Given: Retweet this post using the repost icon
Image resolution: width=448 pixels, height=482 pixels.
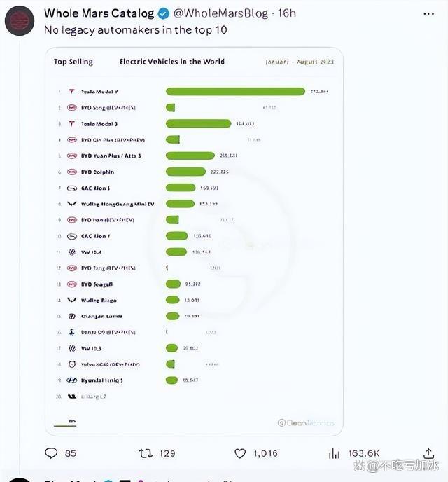Looking at the screenshot, I should tap(146, 453).
